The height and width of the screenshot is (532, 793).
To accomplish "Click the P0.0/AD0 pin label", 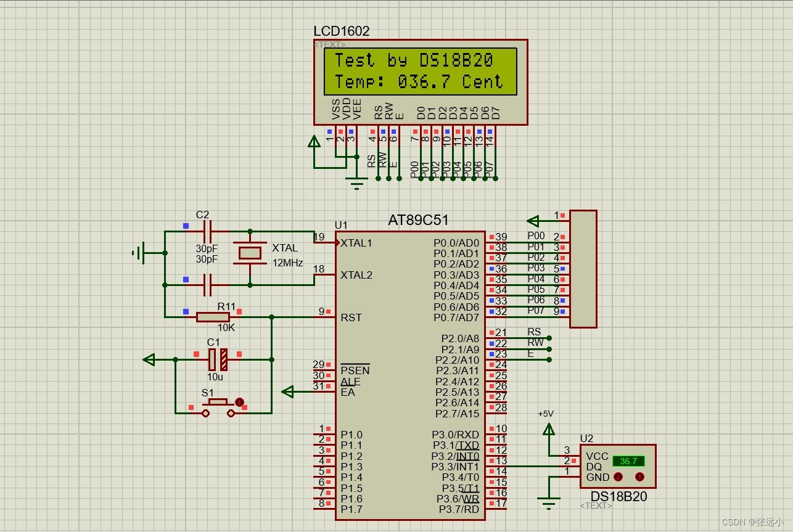I will [456, 243].
